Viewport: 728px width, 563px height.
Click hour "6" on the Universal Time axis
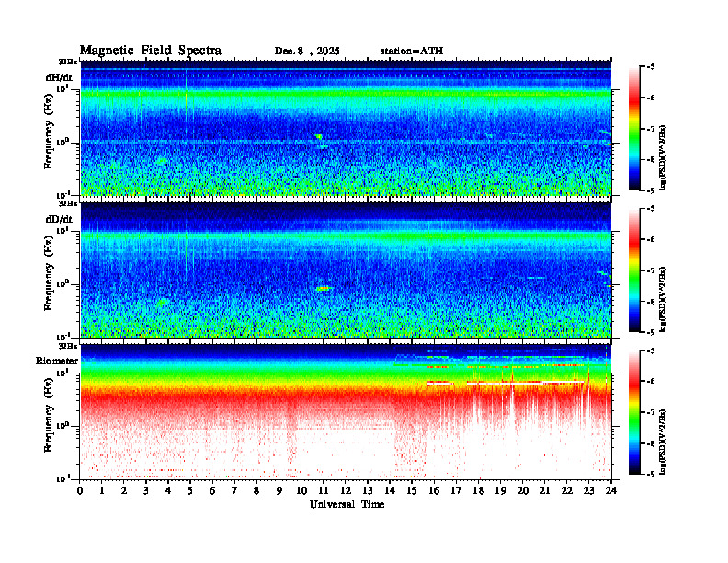click(x=212, y=491)
